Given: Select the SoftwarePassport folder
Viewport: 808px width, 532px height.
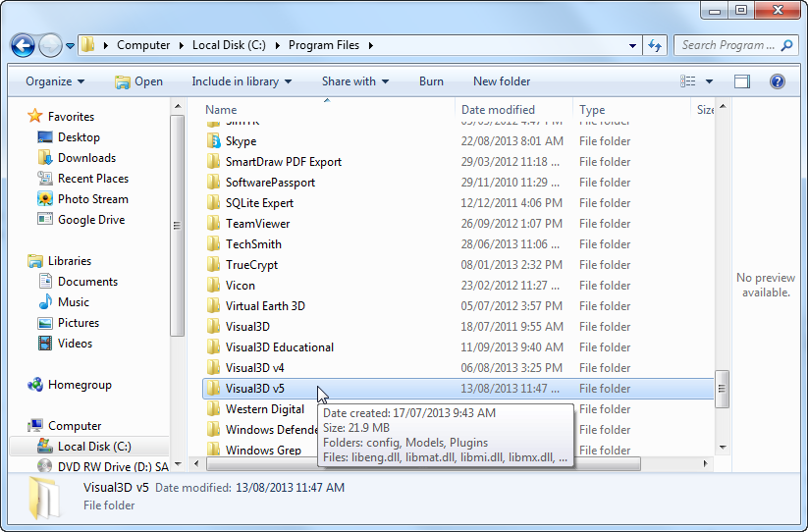Looking at the screenshot, I should [270, 183].
